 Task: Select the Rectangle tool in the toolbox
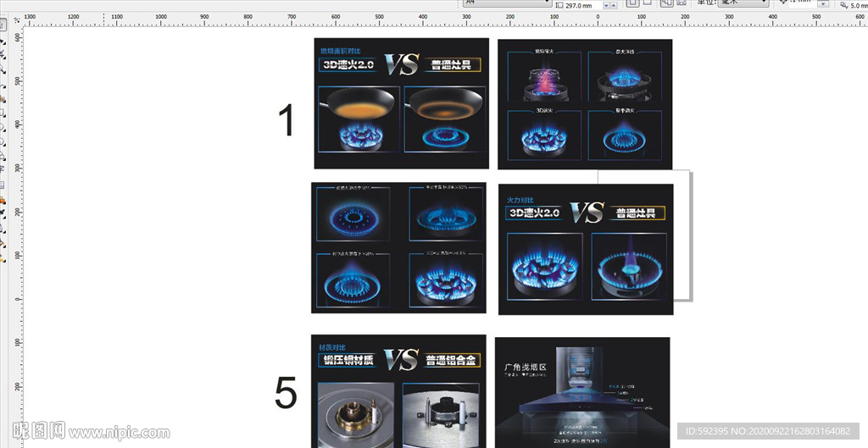click(x=3, y=113)
